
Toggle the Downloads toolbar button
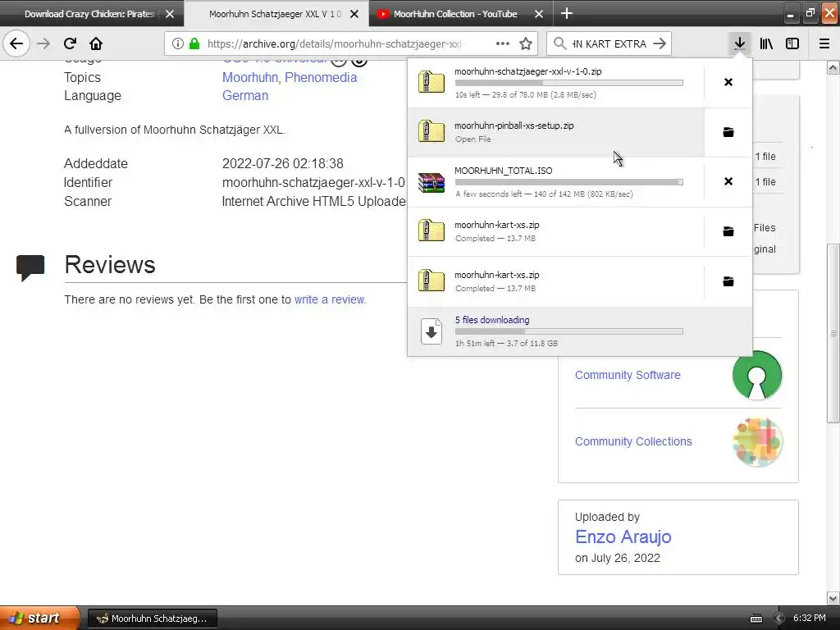[x=739, y=43]
